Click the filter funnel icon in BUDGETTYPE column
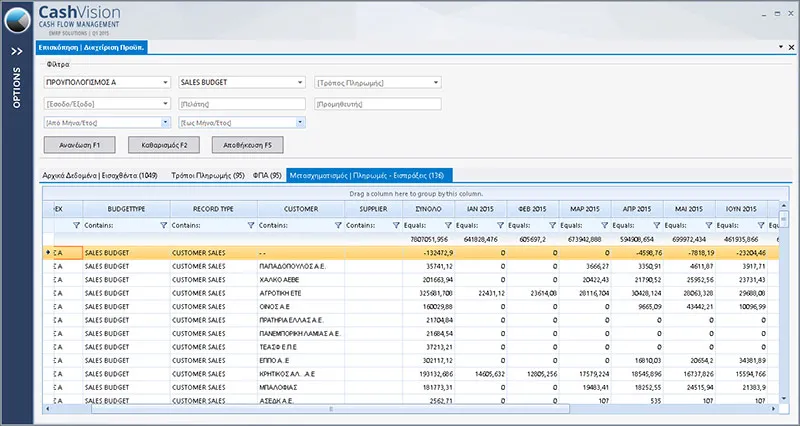 (164, 225)
